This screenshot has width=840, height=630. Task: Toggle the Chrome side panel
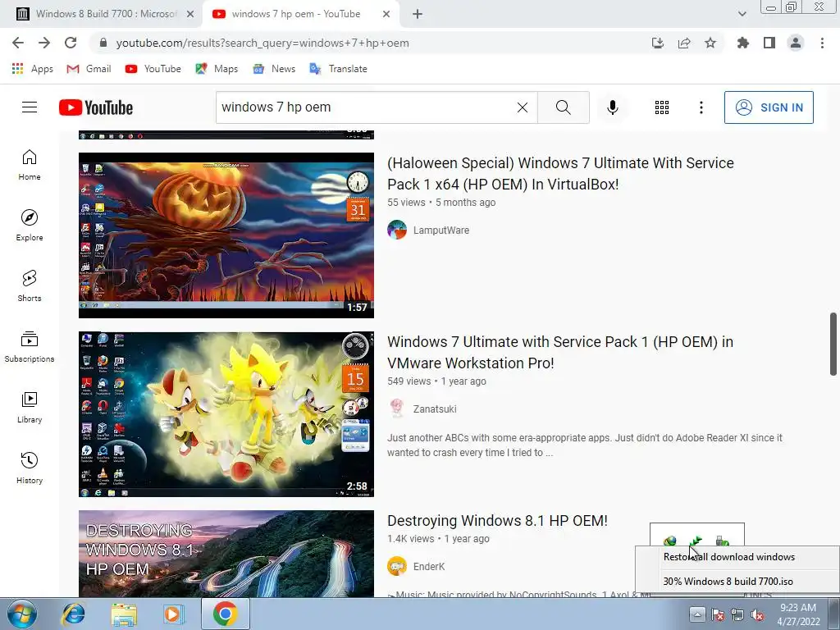[x=769, y=43]
